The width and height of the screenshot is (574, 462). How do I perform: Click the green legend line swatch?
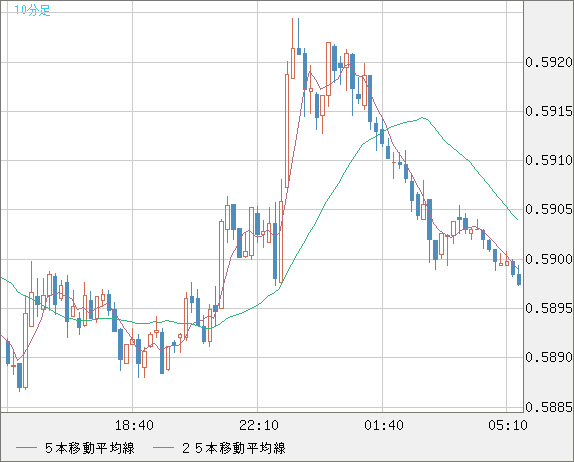163,448
